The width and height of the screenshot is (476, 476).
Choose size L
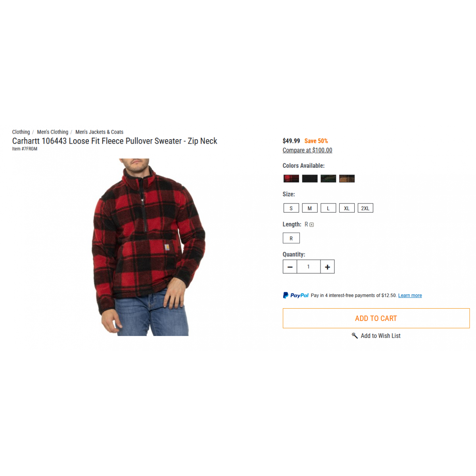click(x=328, y=208)
